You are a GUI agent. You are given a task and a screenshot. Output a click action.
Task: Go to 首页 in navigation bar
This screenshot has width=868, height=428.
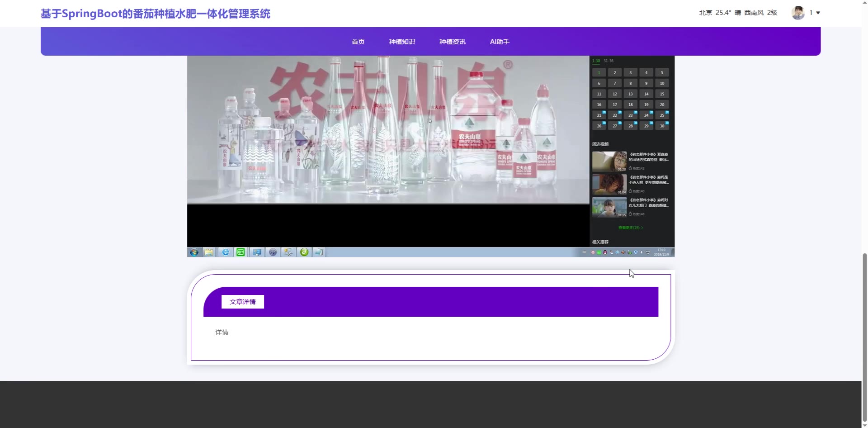(358, 42)
